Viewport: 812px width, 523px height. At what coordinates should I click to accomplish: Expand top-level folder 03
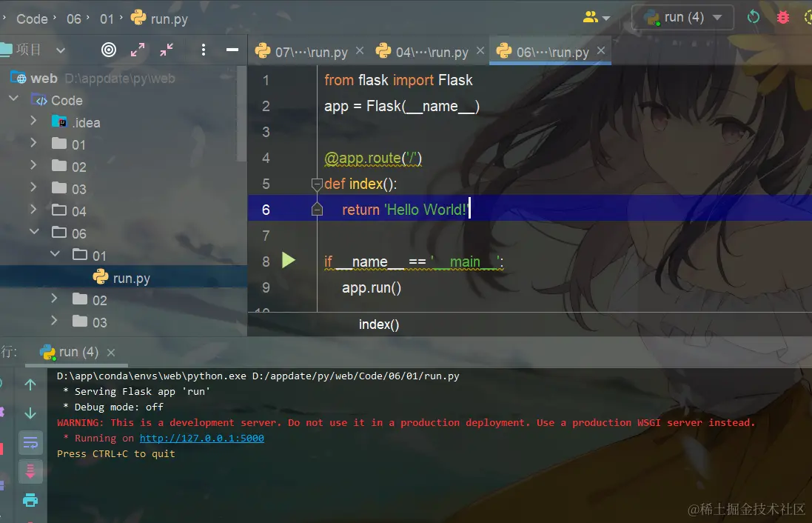[x=33, y=187]
